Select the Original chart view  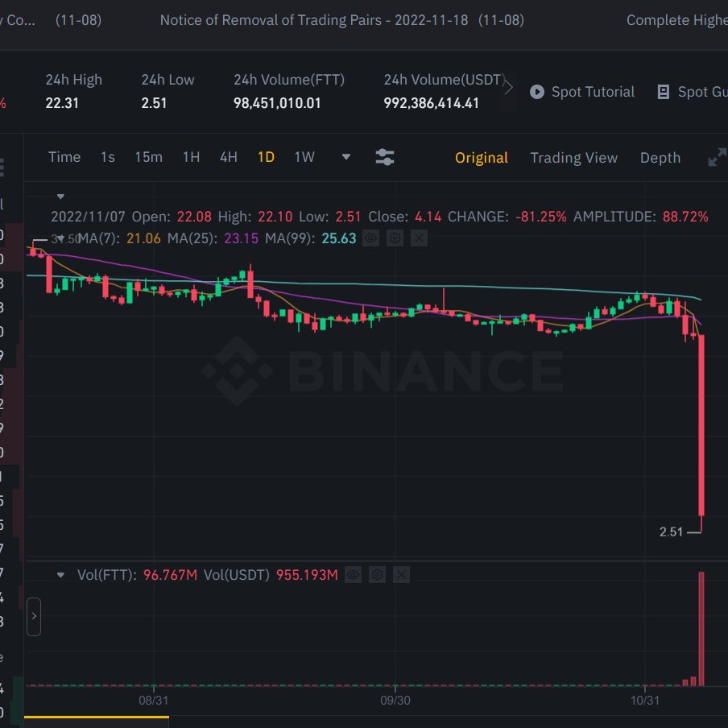pyautogui.click(x=482, y=158)
